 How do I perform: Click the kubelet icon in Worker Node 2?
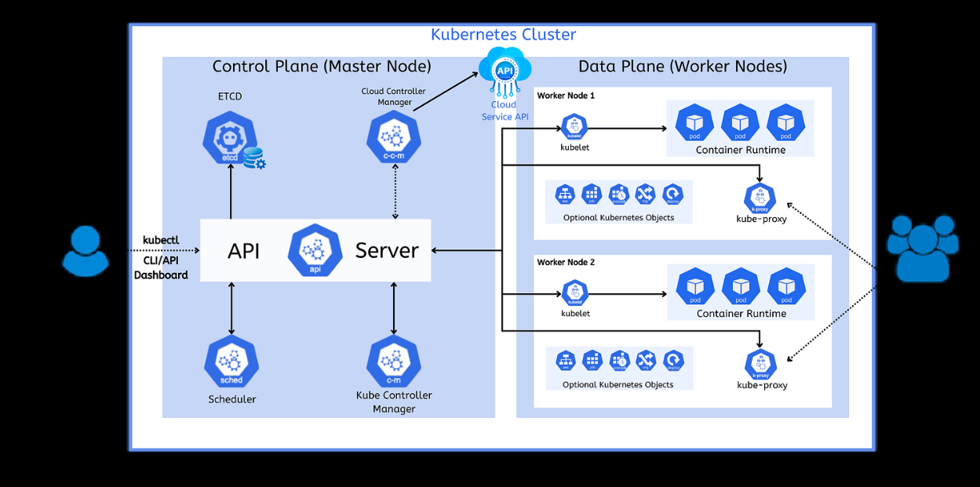[575, 294]
